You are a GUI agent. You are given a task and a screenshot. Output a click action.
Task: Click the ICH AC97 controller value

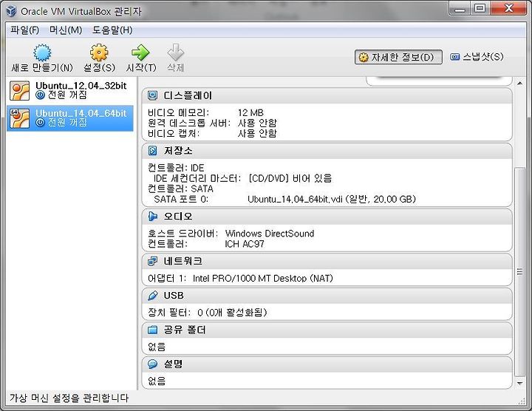pos(245,244)
